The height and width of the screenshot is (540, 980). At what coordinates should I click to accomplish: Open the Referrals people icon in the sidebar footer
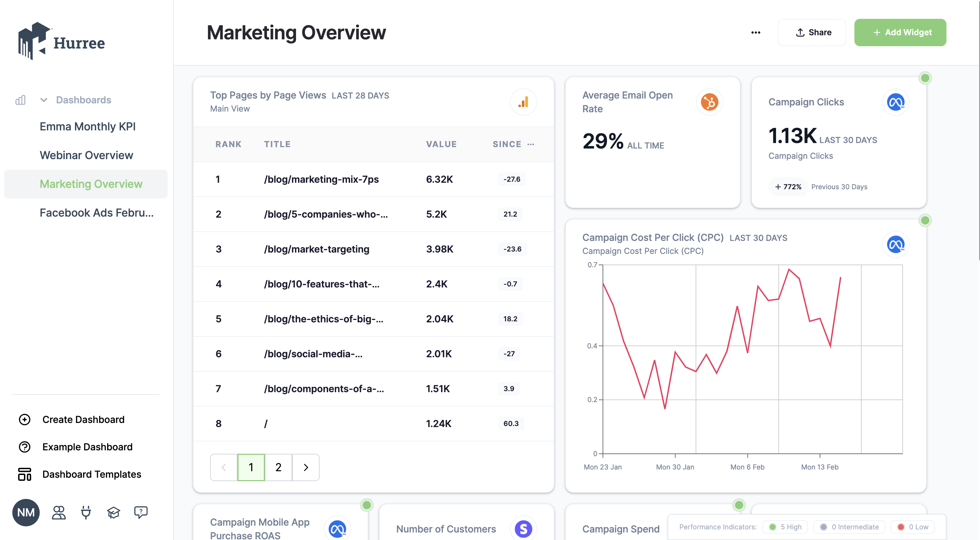(58, 512)
